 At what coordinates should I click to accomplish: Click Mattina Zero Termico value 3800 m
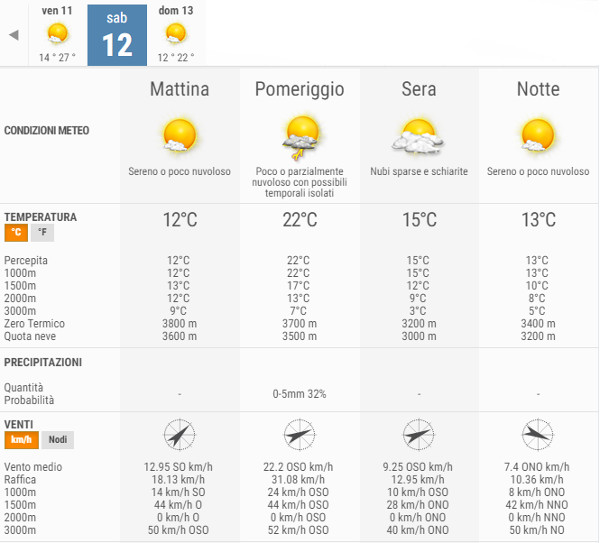click(x=179, y=324)
